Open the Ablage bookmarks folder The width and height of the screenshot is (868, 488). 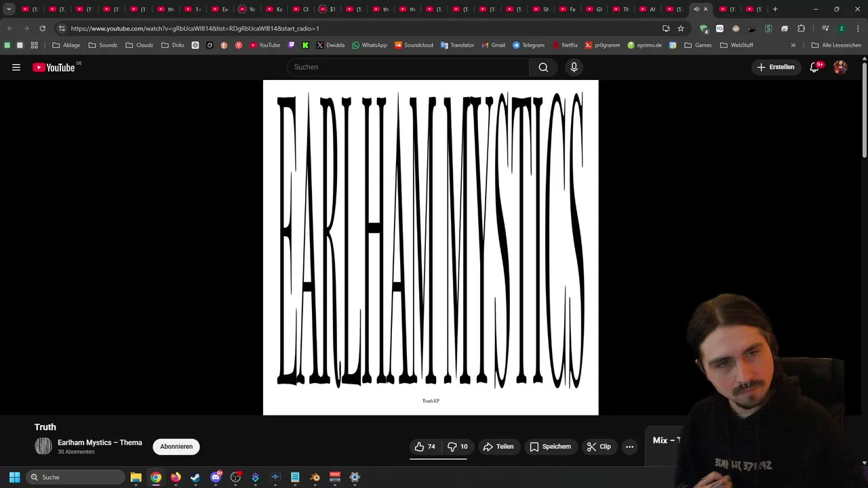(66, 45)
